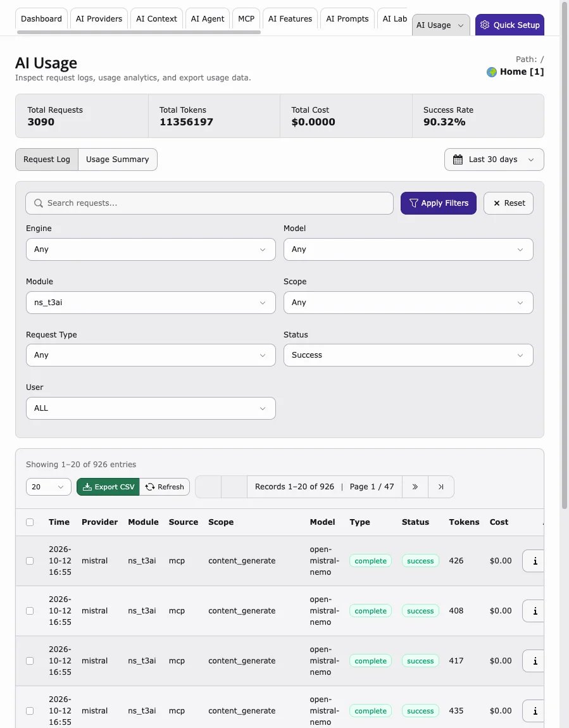Click the Success Rate value 90.32%
Image resolution: width=569 pixels, height=728 pixels.
click(444, 122)
